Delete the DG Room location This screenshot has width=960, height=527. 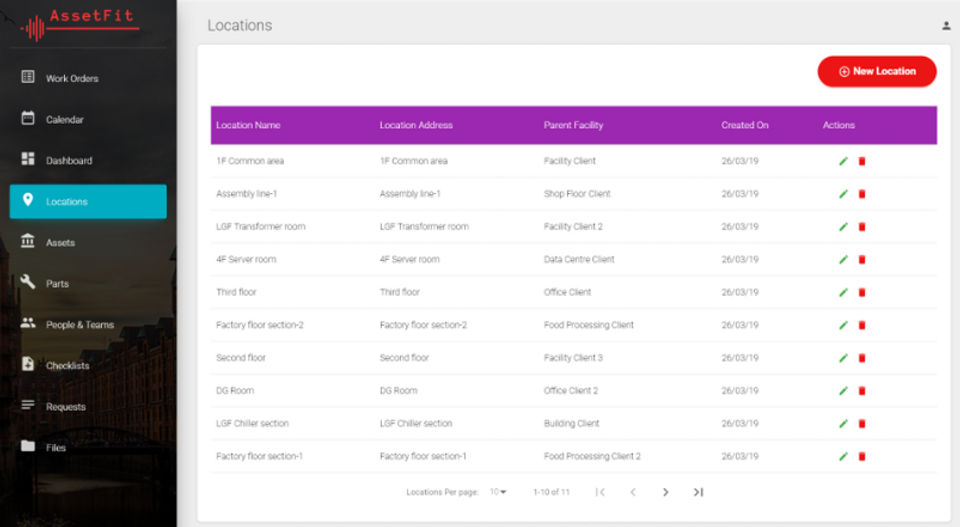click(x=862, y=391)
